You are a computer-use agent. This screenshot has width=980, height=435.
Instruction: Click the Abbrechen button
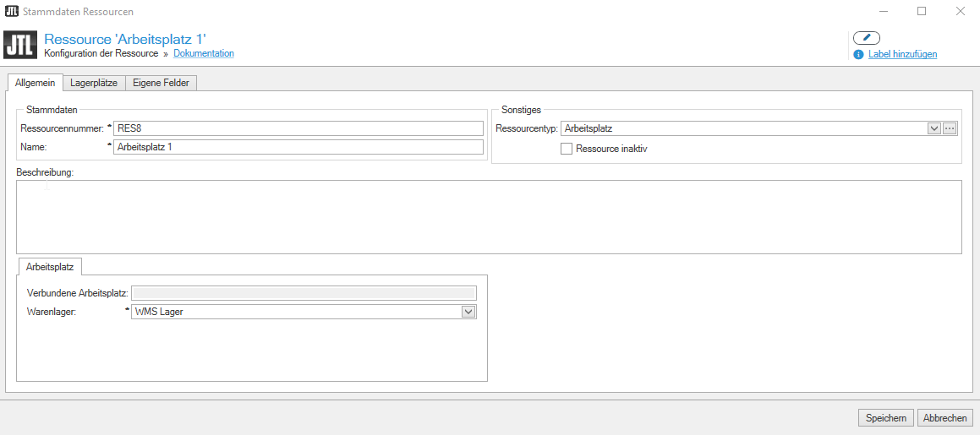tap(944, 418)
